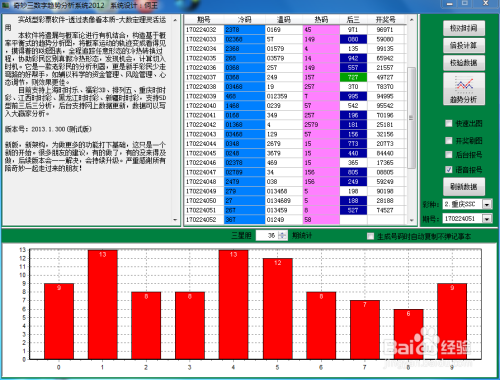This screenshot has width=500, height=380.
Task: Click 温码 cell 0134689
Action: pyautogui.click(x=284, y=201)
